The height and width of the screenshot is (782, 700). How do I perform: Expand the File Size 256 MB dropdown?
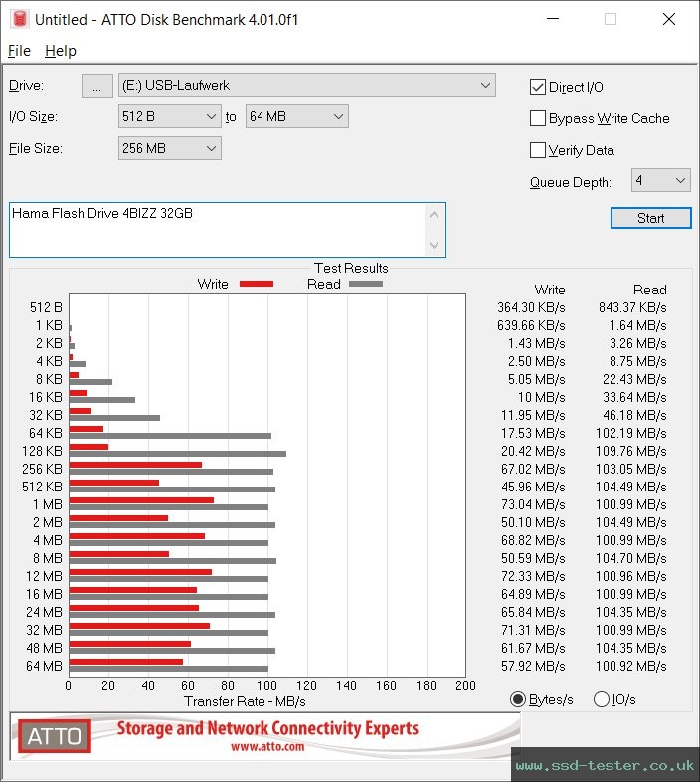(x=169, y=148)
